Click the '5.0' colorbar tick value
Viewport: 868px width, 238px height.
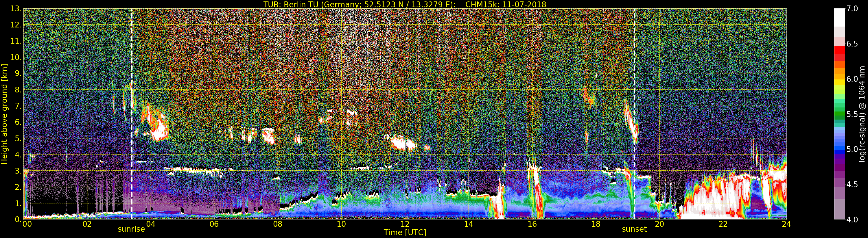[x=852, y=149]
